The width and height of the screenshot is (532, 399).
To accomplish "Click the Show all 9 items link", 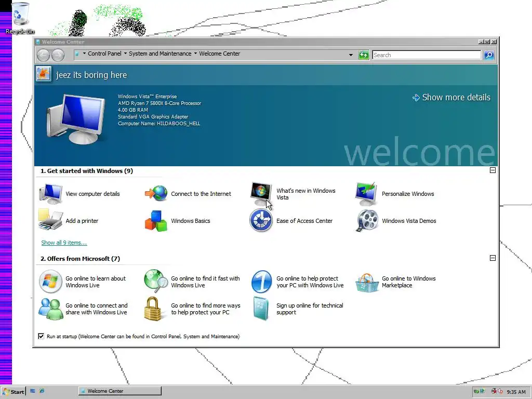I will 64,243.
